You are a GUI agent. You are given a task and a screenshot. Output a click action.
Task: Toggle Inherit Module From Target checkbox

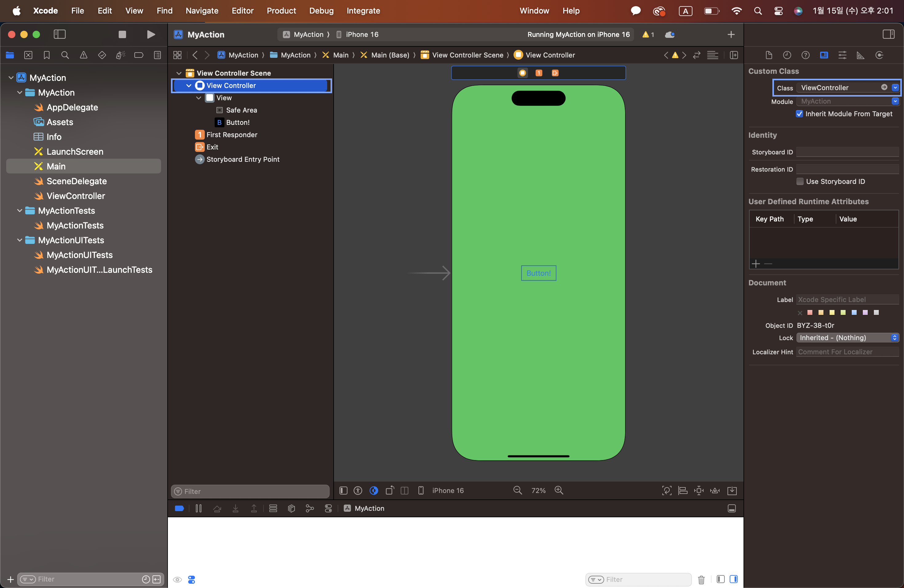click(x=799, y=114)
